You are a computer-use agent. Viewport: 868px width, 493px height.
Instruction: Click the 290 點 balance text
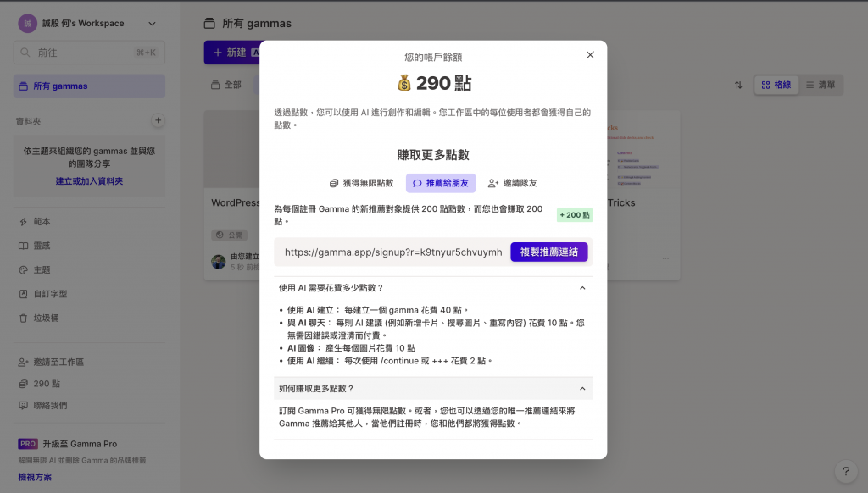[x=443, y=83]
